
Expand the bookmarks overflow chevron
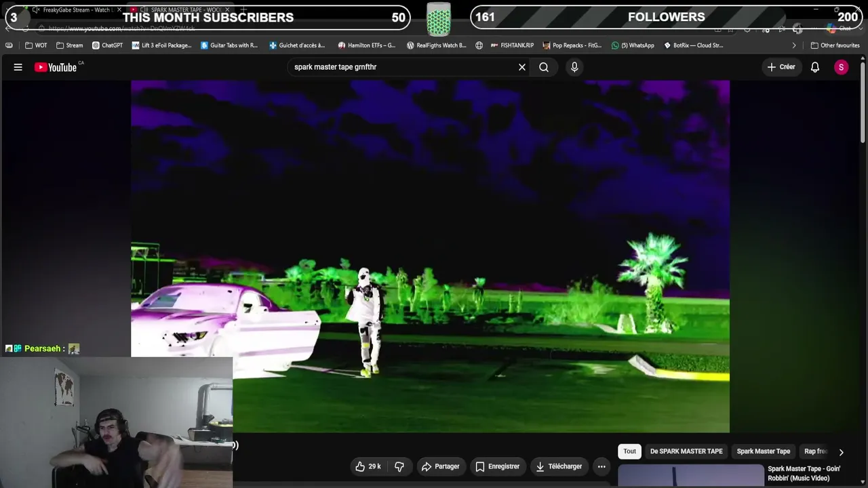tap(794, 45)
